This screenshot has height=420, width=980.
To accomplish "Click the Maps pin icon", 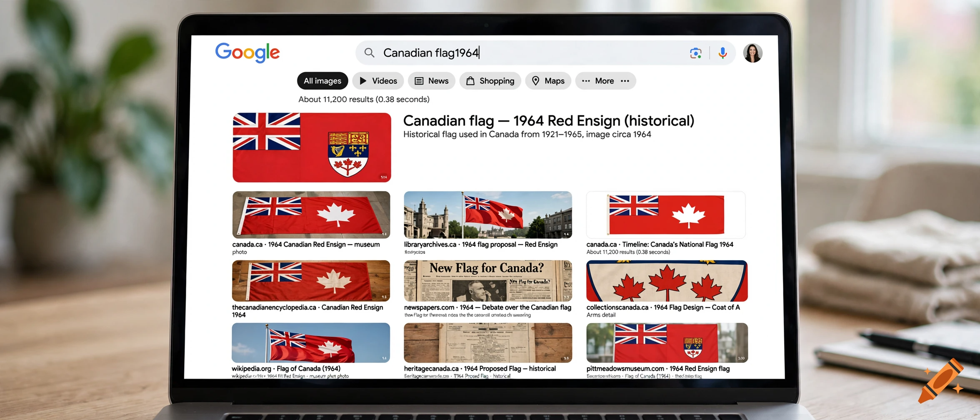I will pyautogui.click(x=536, y=81).
